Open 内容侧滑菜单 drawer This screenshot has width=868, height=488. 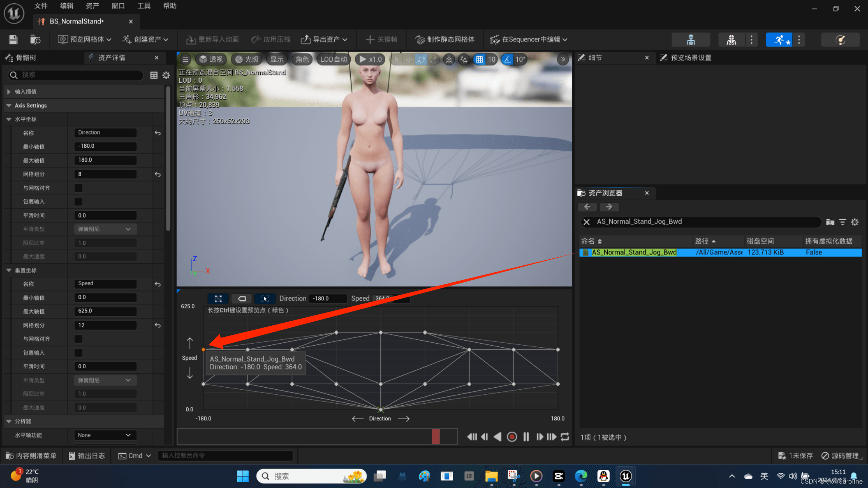31,456
